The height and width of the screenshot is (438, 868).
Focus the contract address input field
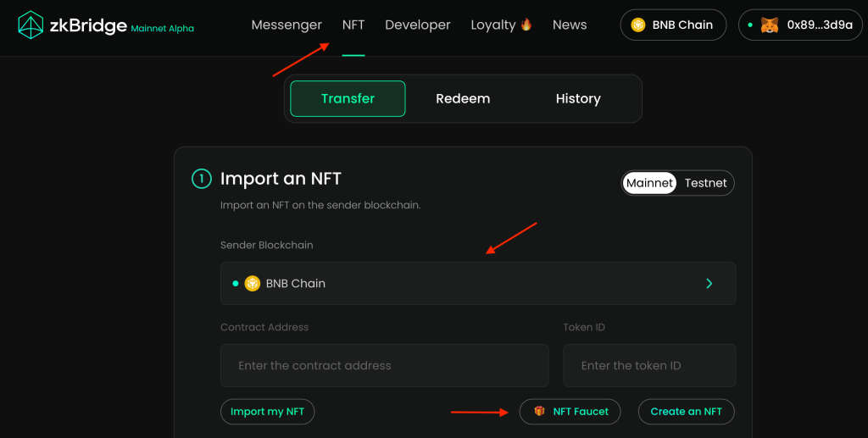384,365
